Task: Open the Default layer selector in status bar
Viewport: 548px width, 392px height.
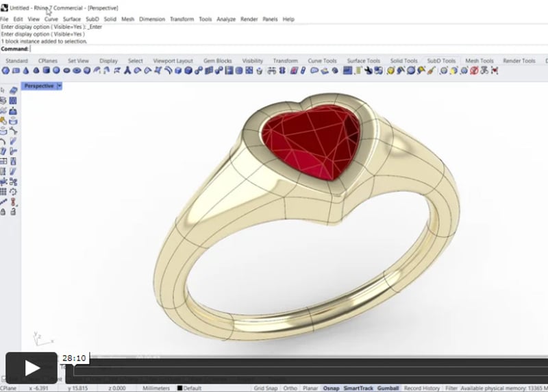Action: click(x=197, y=388)
